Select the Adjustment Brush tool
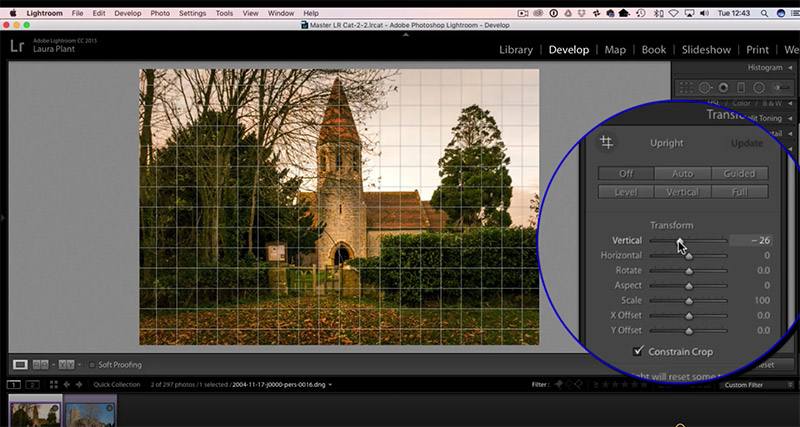800x427 pixels. point(781,88)
